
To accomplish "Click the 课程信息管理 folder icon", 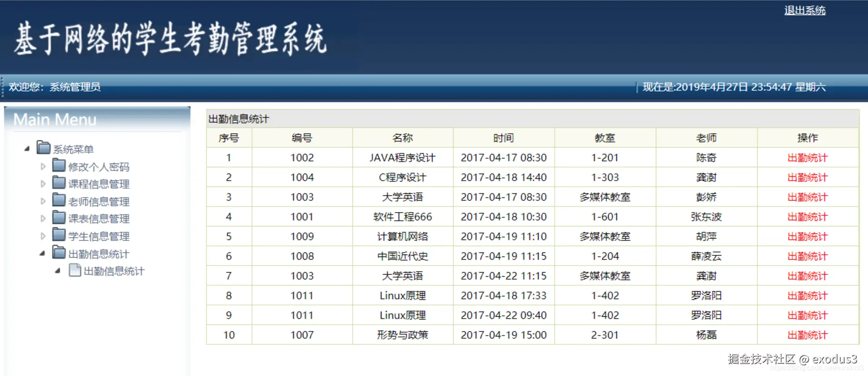I will 59,183.
